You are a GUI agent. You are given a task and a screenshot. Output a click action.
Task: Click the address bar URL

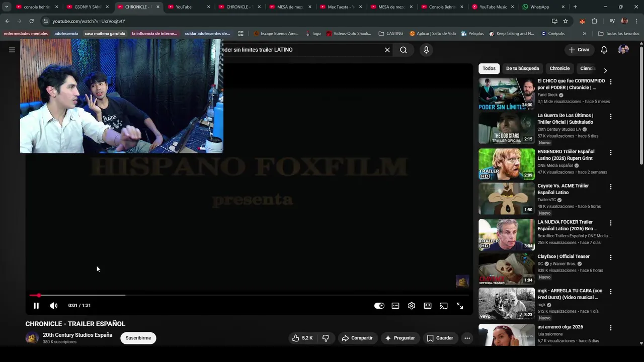click(89, 21)
